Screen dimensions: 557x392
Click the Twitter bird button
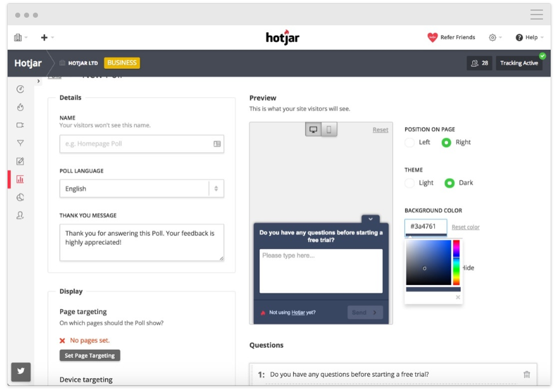(x=21, y=371)
